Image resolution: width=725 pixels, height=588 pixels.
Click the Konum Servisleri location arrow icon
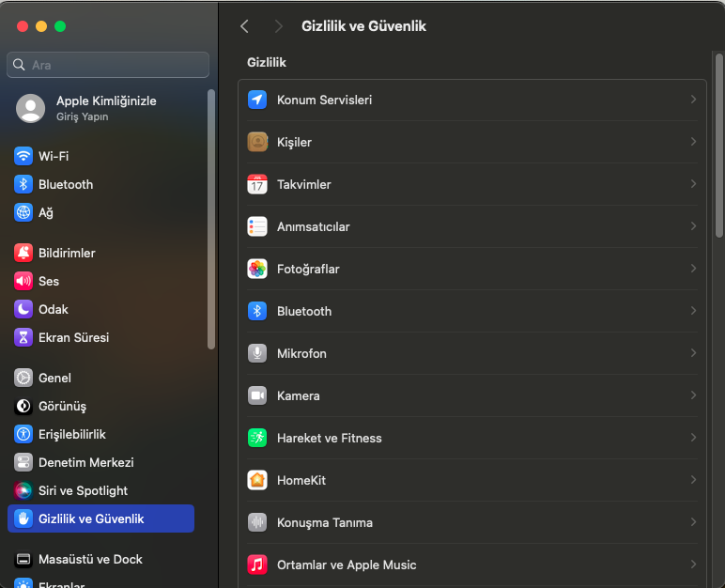(x=257, y=100)
